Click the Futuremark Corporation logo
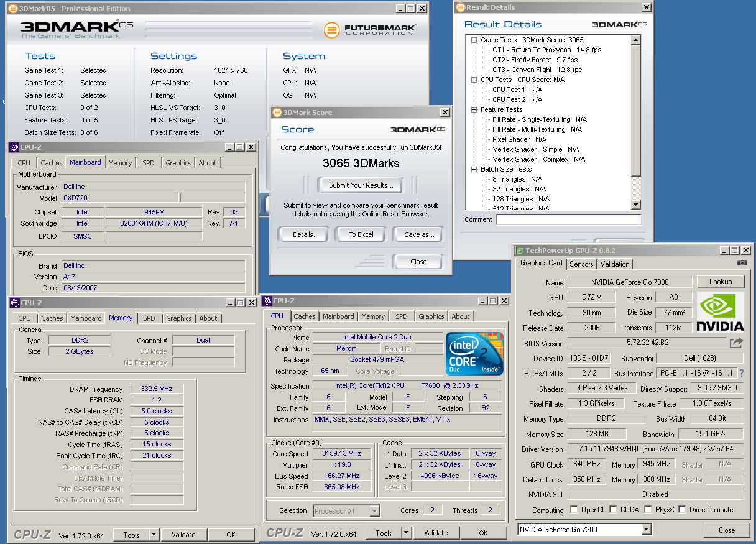The width and height of the screenshot is (756, 544). (370, 29)
